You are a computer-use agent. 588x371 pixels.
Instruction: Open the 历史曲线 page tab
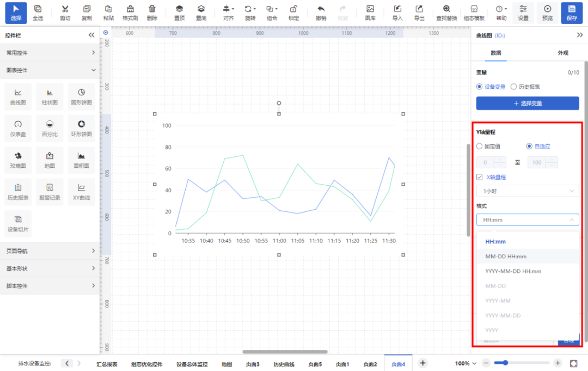point(284,364)
